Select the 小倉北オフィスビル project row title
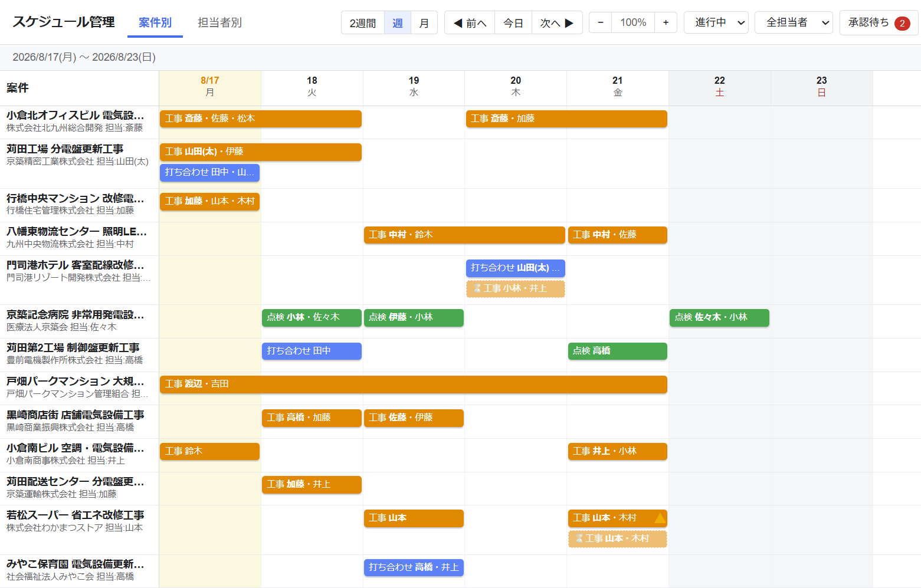 (75, 116)
